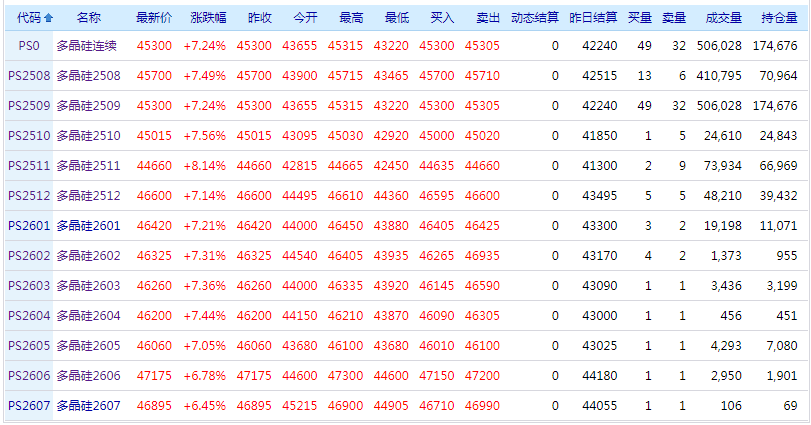The width and height of the screenshot is (811, 425).
Task: Open the 多晶硅2606 contract name
Action: pos(88,375)
